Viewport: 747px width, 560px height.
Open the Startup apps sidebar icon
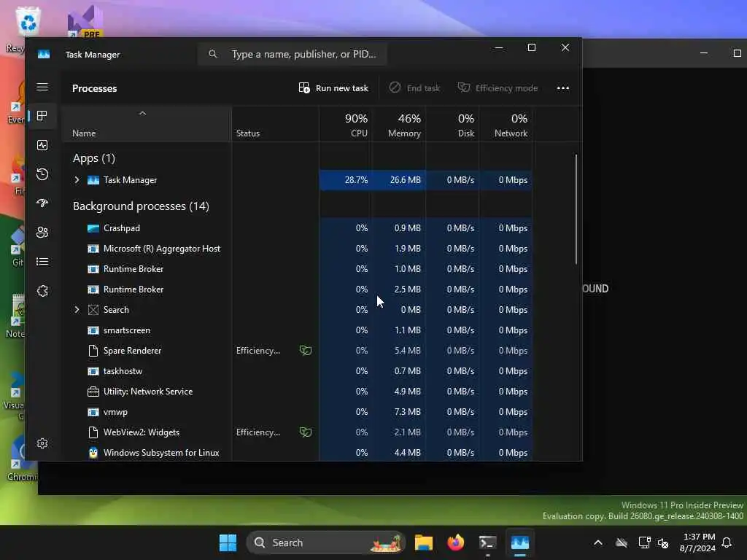[x=42, y=203]
